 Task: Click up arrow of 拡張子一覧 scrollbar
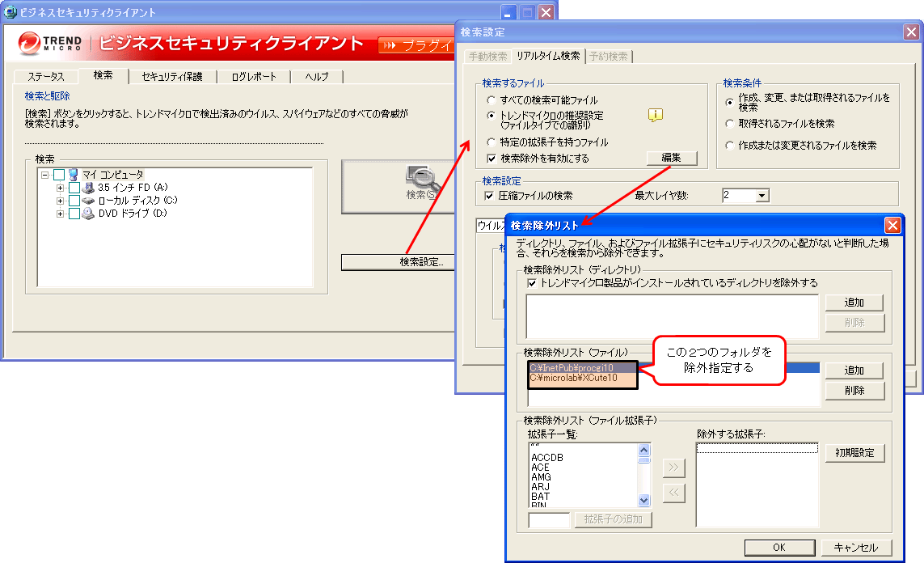644,450
